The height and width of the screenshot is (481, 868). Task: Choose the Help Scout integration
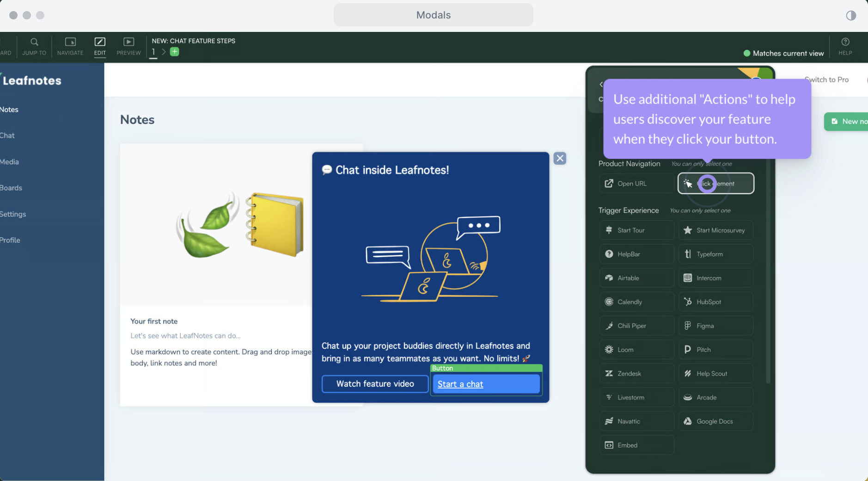tap(715, 374)
